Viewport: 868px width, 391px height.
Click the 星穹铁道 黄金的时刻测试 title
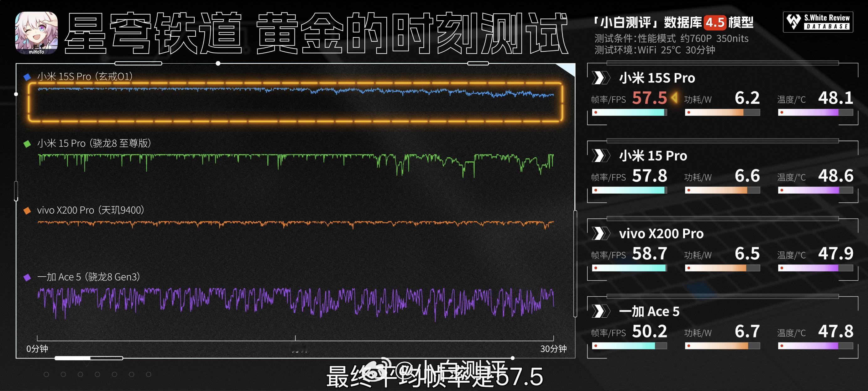tap(316, 33)
